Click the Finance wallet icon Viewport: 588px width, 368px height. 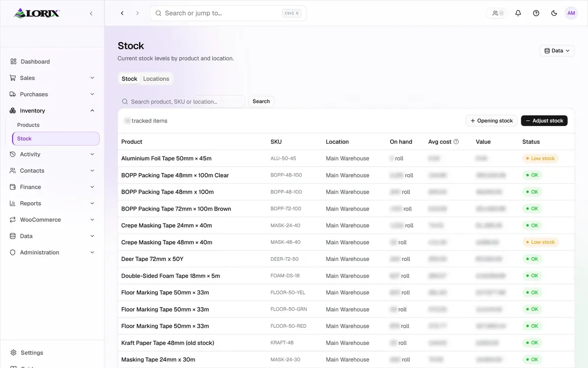[x=13, y=187]
